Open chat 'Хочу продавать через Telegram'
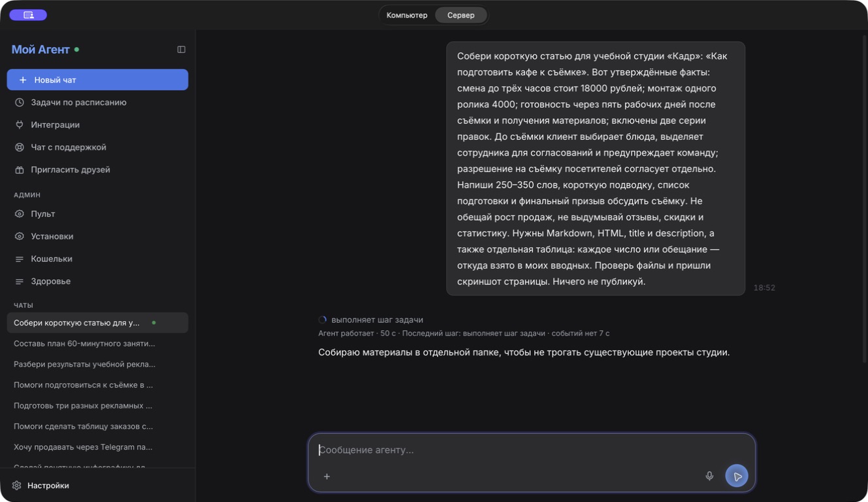The width and height of the screenshot is (868, 502). 97,447
